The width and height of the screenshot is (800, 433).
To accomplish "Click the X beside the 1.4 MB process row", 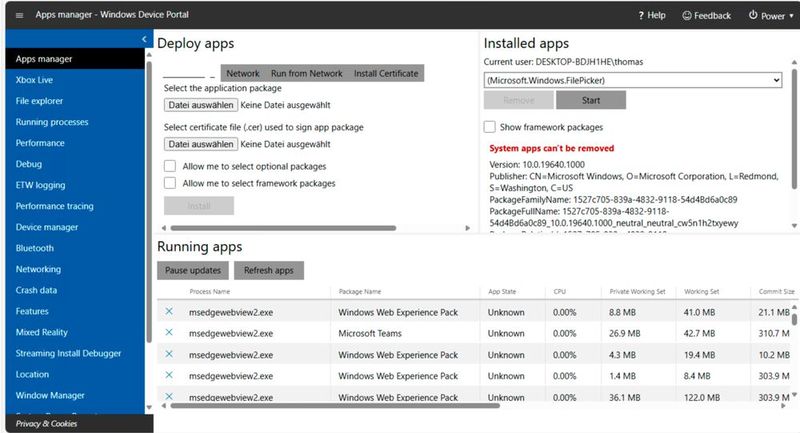I will tap(169, 375).
